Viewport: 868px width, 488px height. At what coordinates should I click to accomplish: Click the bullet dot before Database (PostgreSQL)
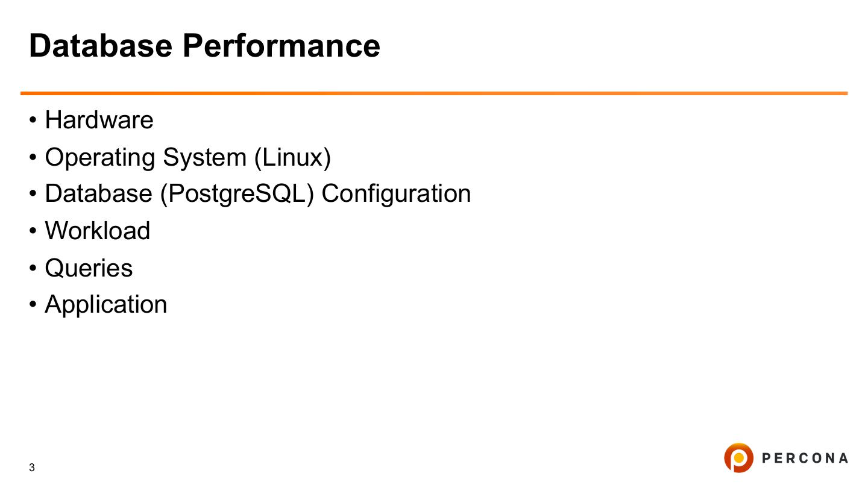(33, 195)
